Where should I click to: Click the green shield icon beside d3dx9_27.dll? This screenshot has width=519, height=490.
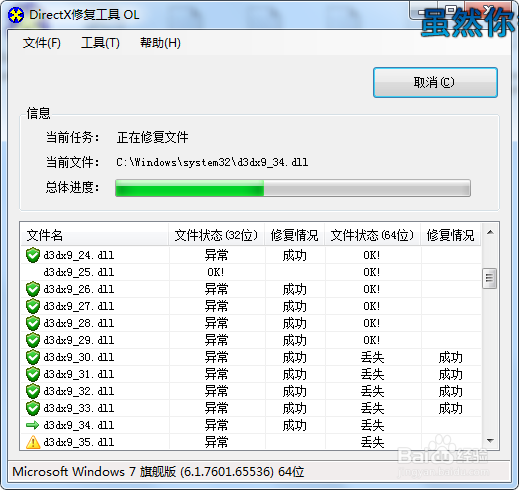click(33, 306)
